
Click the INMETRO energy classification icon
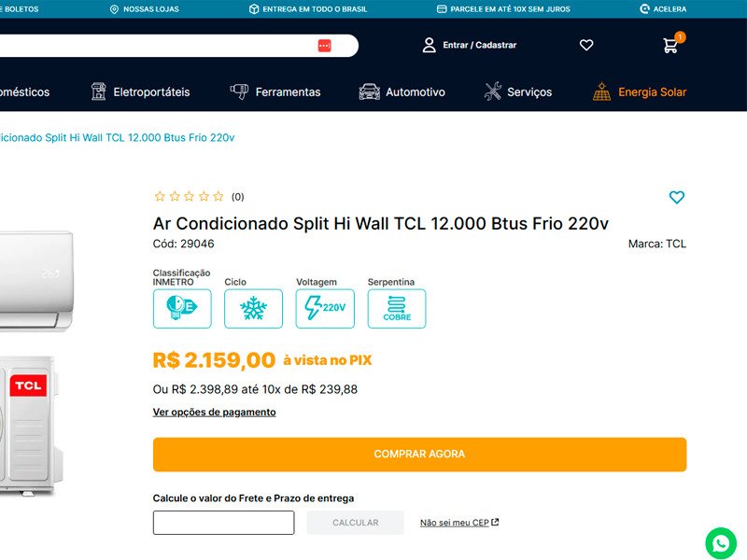tap(182, 309)
